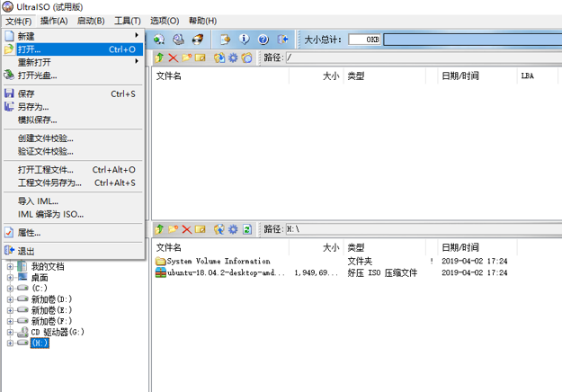
Task: Expand the (H:) drive node
Action: (x=10, y=343)
